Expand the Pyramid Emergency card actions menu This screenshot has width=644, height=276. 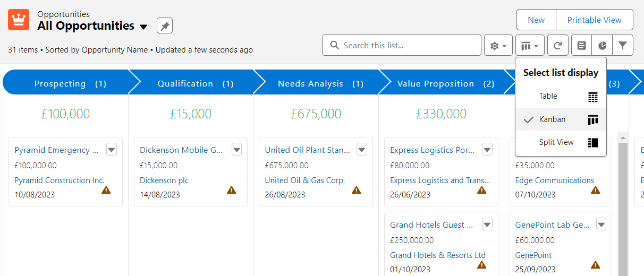pyautogui.click(x=112, y=150)
